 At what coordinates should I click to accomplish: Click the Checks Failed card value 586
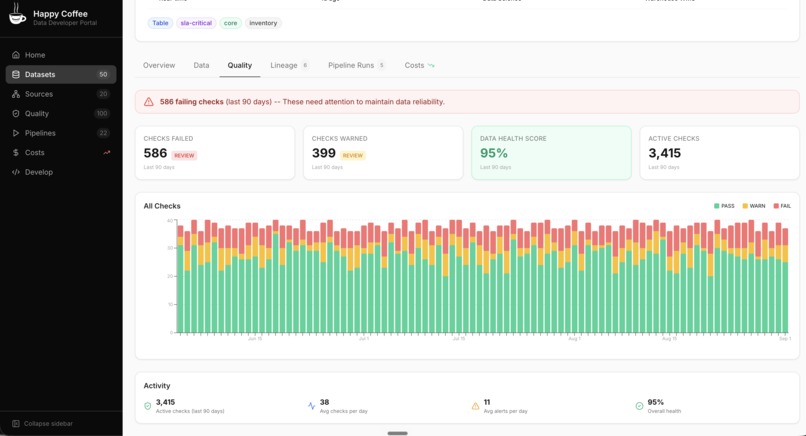(155, 153)
